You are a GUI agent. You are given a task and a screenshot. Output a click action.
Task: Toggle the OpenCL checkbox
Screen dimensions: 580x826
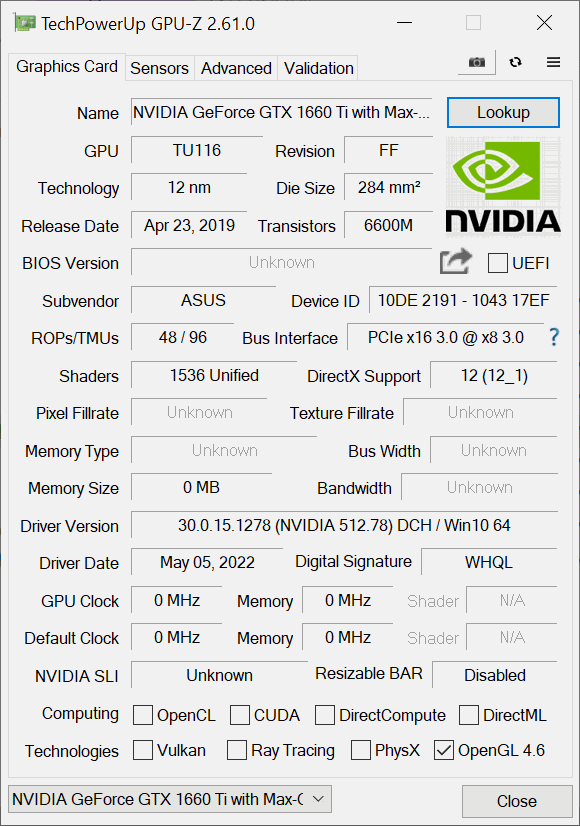click(x=143, y=715)
